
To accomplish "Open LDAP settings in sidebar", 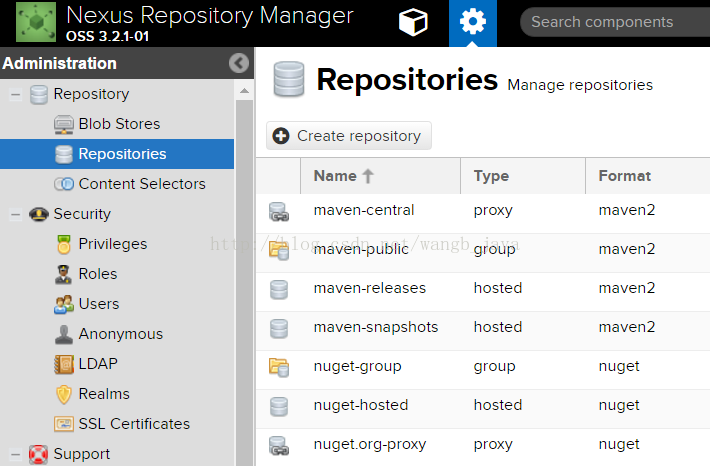I will click(x=98, y=364).
